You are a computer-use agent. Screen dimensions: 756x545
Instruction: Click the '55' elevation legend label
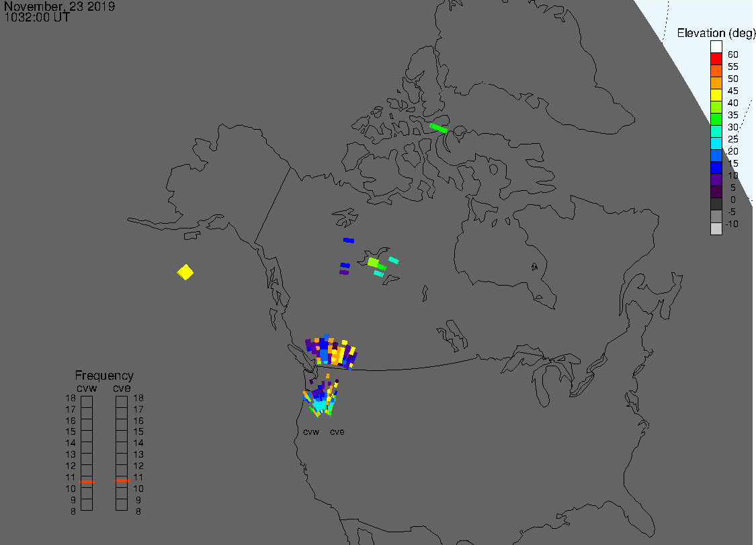(x=733, y=67)
